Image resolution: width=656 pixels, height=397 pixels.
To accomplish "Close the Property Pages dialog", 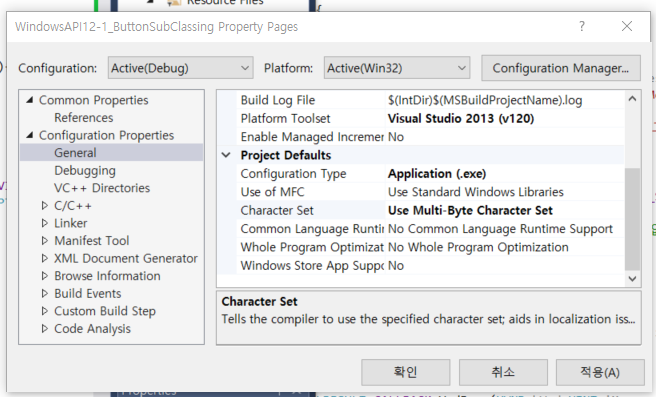I will (x=627, y=26).
